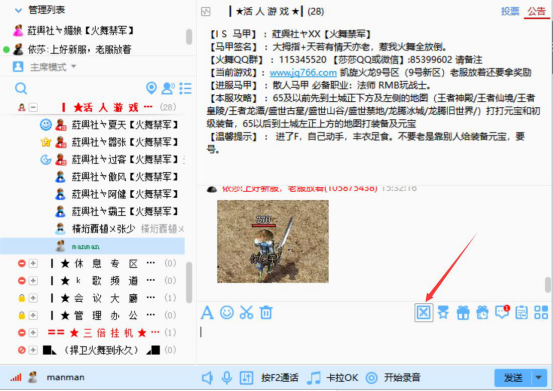Open the 主席模式 mode dropdown
Image resolution: width=553 pixels, height=391 pixels.
tap(52, 67)
